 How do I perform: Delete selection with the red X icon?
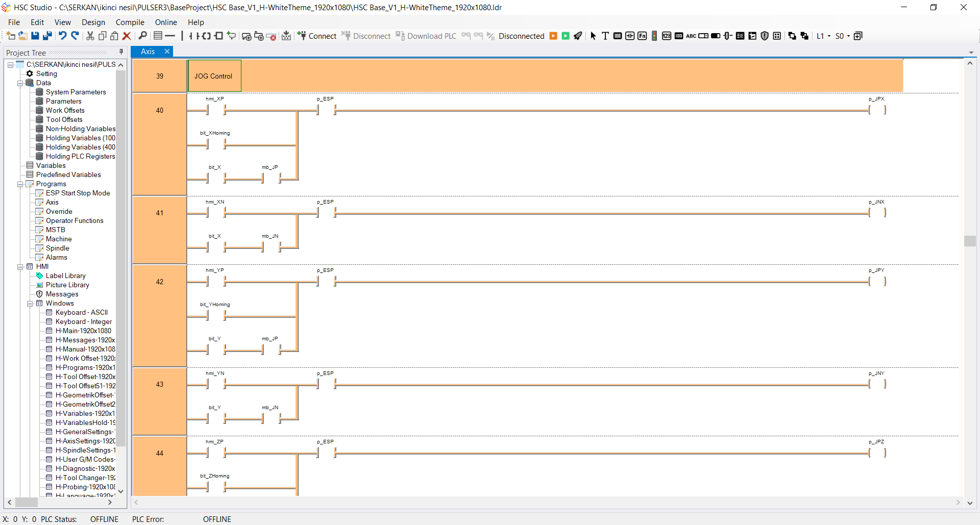click(x=127, y=36)
